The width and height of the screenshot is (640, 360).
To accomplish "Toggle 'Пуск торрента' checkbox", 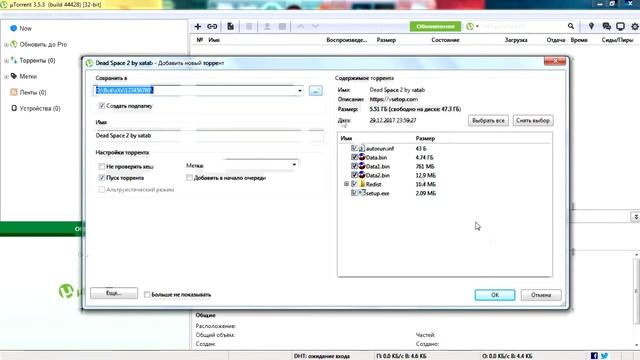I will 102,178.
